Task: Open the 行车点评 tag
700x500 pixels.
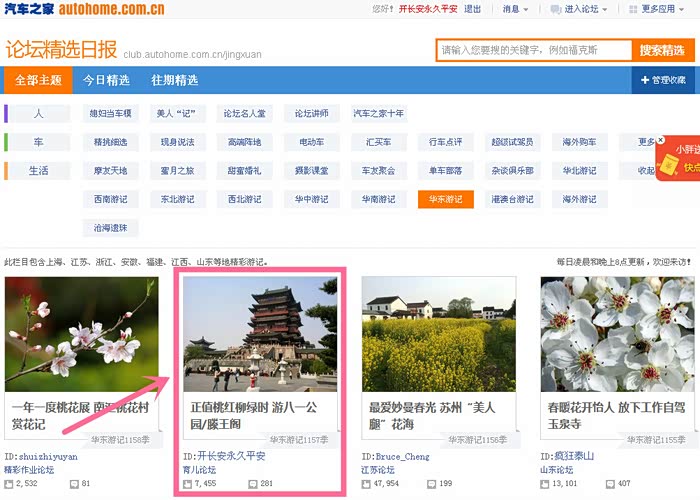Action: pyautogui.click(x=446, y=142)
